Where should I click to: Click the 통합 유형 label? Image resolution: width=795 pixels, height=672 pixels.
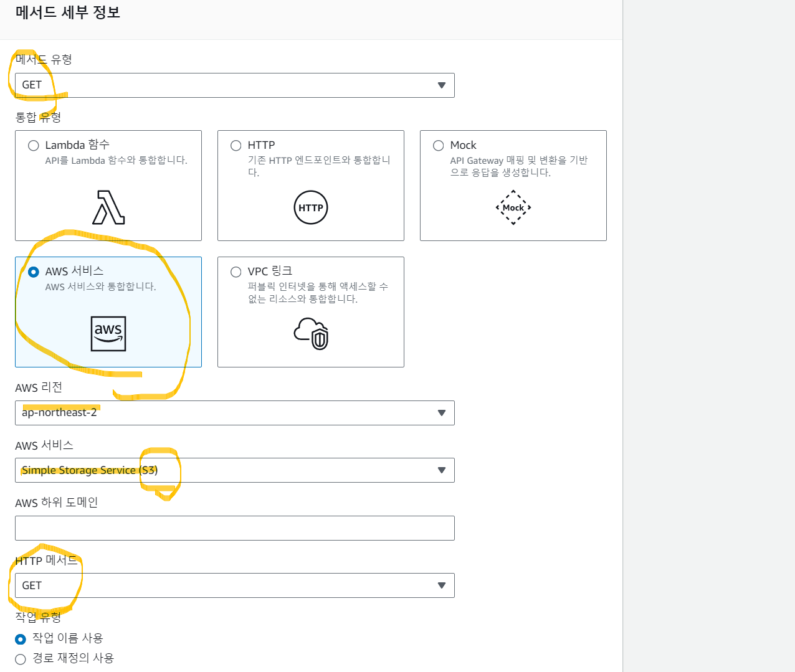pyautogui.click(x=38, y=117)
